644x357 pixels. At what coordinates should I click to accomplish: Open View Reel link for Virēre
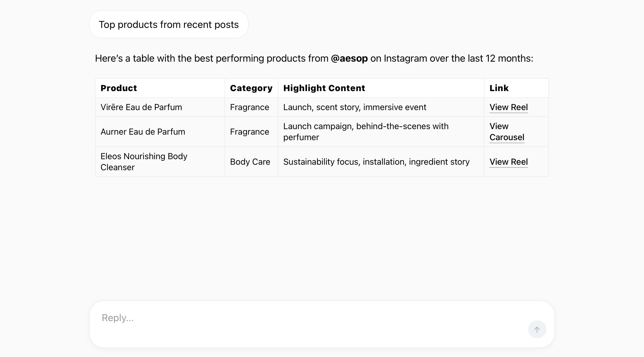click(x=508, y=107)
